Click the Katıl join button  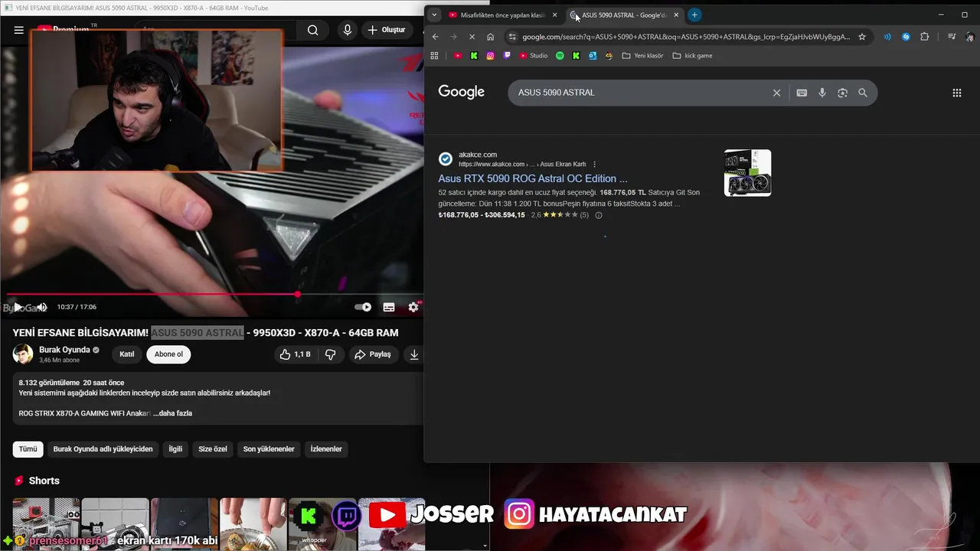[x=127, y=354]
